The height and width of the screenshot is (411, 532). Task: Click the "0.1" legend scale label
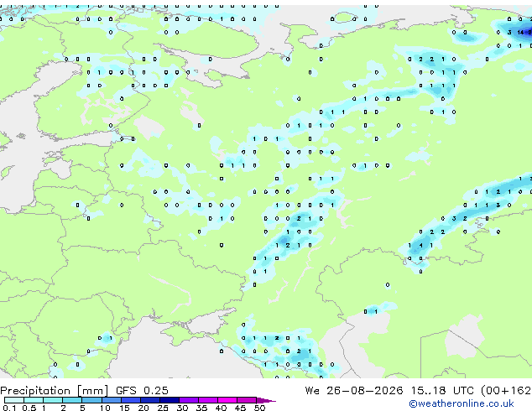click(x=9, y=408)
